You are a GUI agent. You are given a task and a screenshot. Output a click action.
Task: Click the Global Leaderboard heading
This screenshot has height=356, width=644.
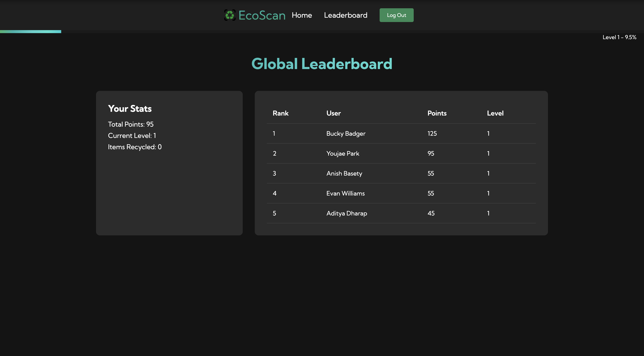[321, 64]
